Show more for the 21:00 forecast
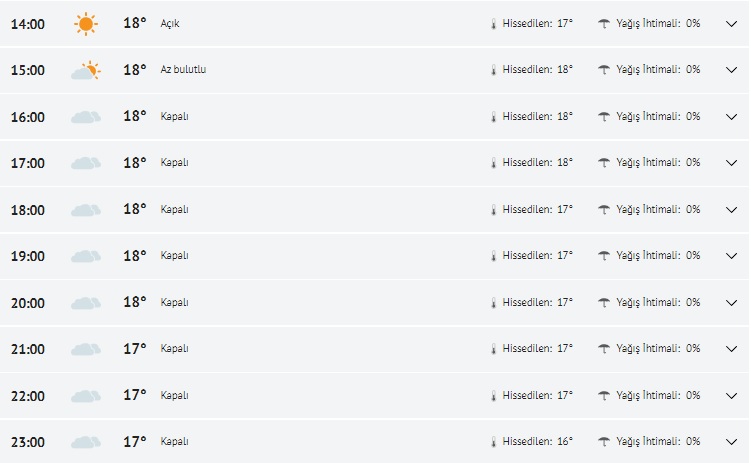The width and height of the screenshot is (751, 463). [731, 349]
